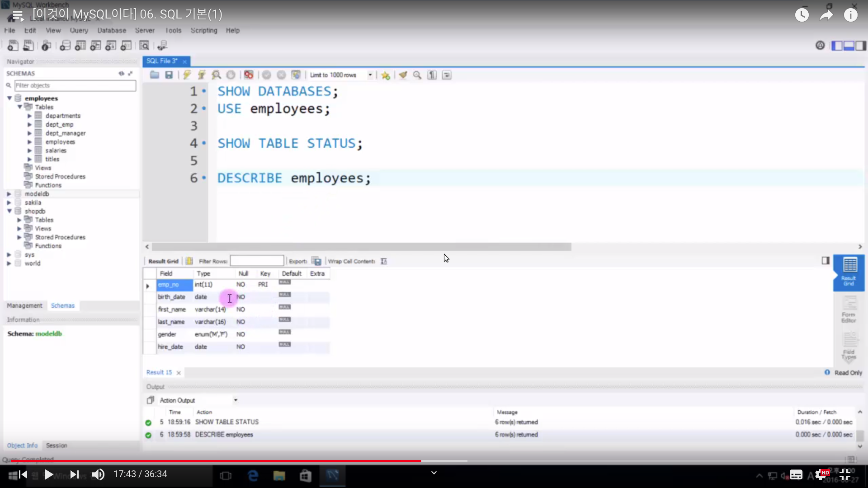This screenshot has height=488, width=868.
Task: Open the Scripting menu
Action: [x=204, y=30]
